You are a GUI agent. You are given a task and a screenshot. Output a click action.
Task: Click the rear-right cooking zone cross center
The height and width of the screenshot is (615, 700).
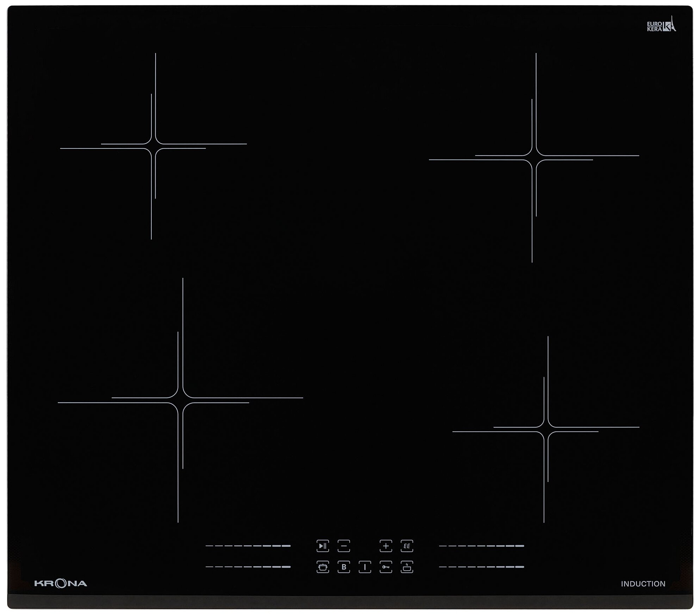click(534, 158)
